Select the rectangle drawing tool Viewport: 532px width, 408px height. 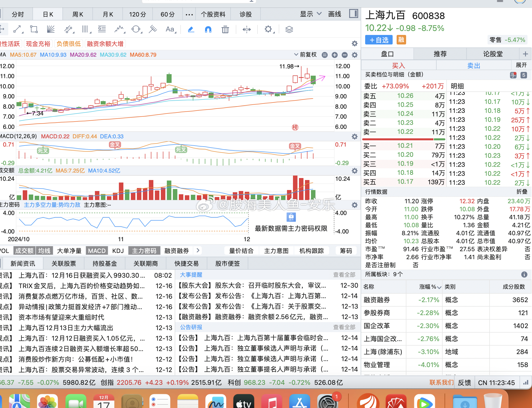coord(34,29)
